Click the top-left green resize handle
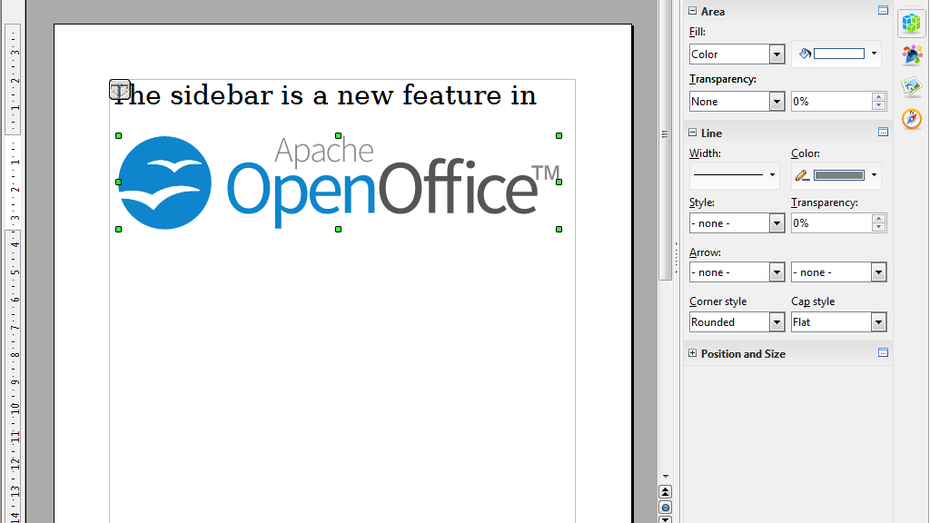Viewport: 930px width, 523px height. (119, 136)
